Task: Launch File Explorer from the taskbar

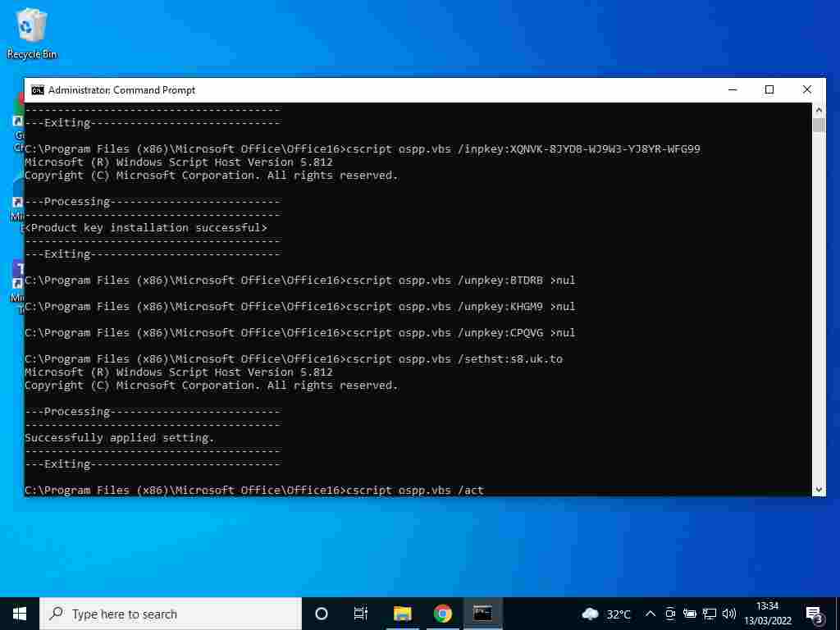Action: pyautogui.click(x=402, y=614)
